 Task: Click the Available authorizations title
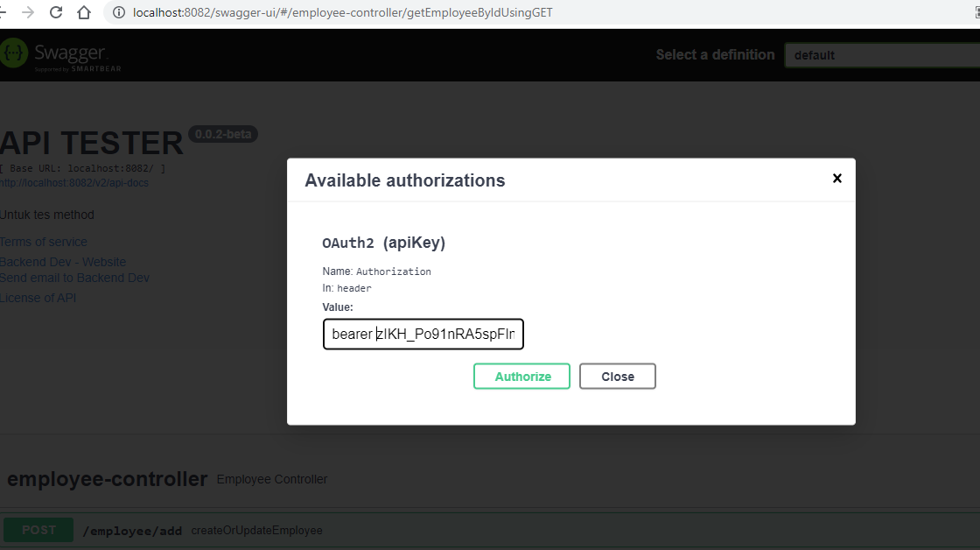pos(405,180)
